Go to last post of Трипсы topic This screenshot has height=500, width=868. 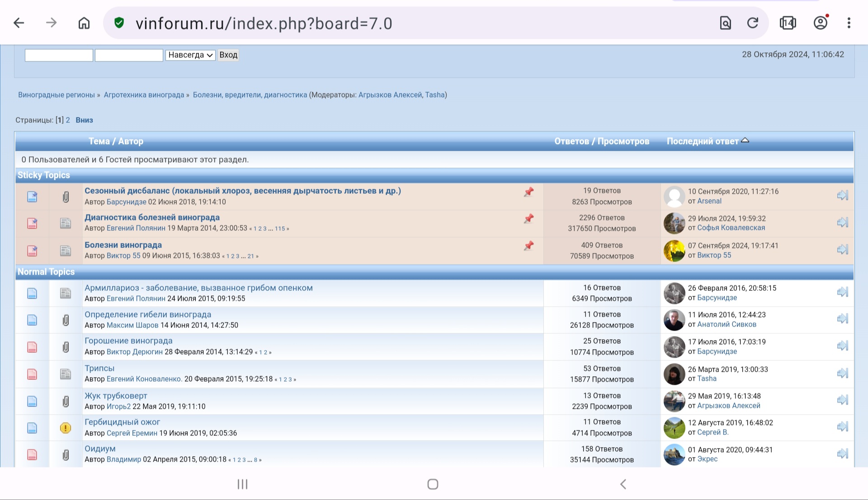[x=842, y=373]
